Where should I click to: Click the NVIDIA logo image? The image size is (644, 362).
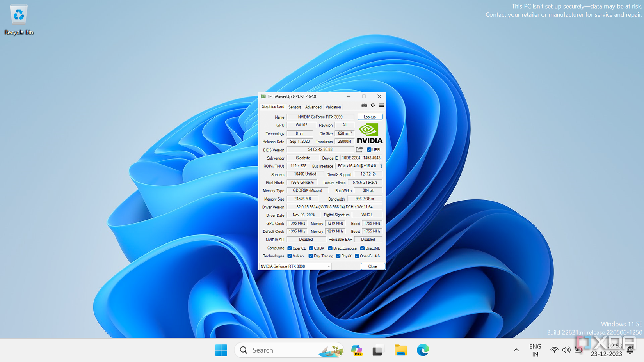pos(369,133)
